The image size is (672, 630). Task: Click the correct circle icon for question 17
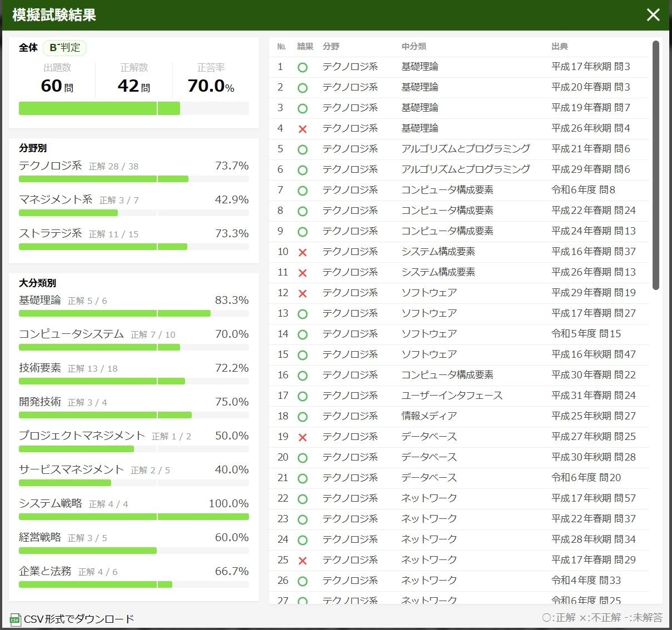pos(302,396)
